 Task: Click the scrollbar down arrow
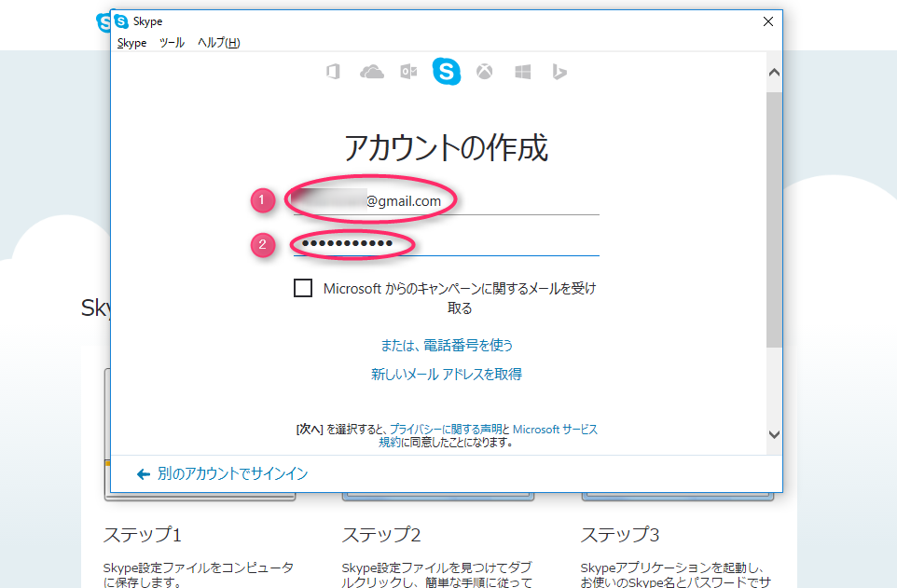click(x=774, y=434)
